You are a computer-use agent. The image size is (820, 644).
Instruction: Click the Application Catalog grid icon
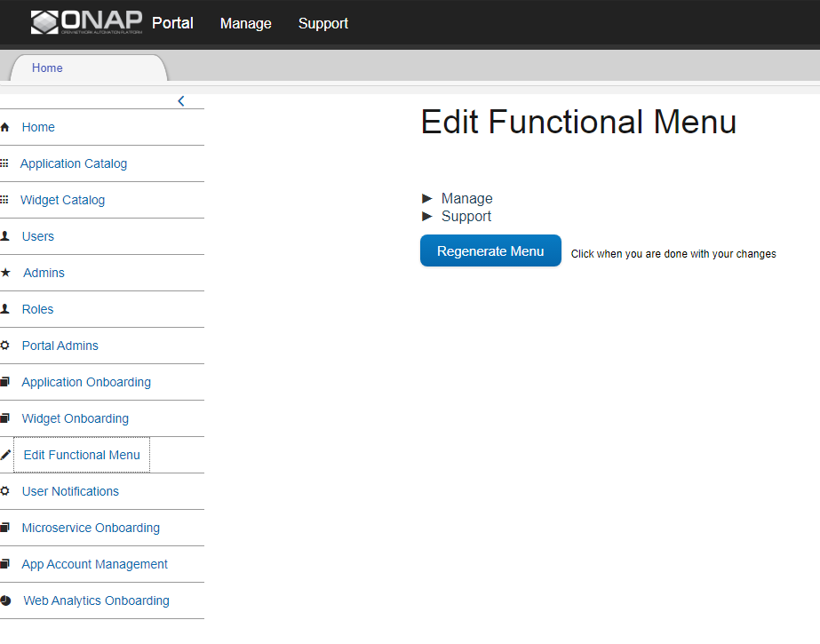[x=4, y=163]
